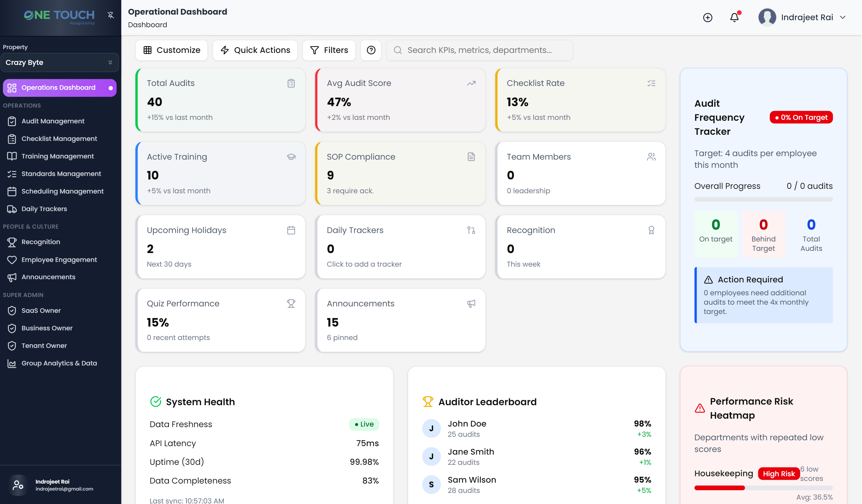862x504 pixels.
Task: Click the trophy icon on Quiz Performance
Action: tap(291, 304)
